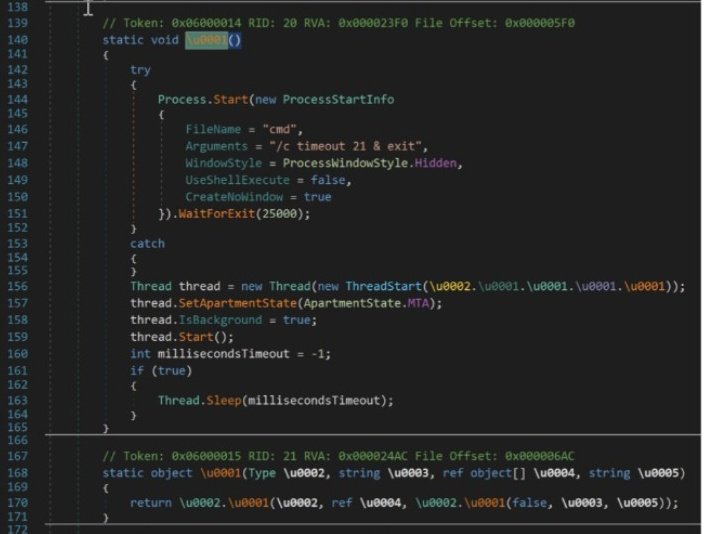704x534 pixels.
Task: Click the Hidden enum member
Action: (435, 163)
